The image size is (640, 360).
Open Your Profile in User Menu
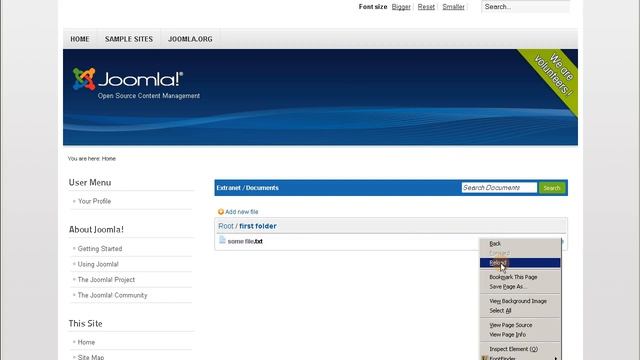94,201
